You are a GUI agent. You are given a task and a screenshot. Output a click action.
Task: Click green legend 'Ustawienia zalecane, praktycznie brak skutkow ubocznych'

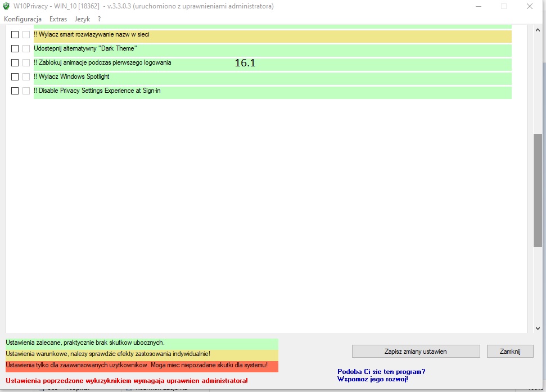(x=142, y=343)
